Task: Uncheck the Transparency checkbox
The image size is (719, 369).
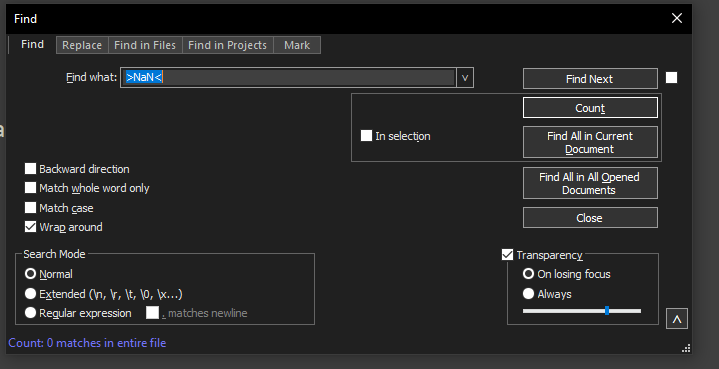Action: [x=507, y=255]
